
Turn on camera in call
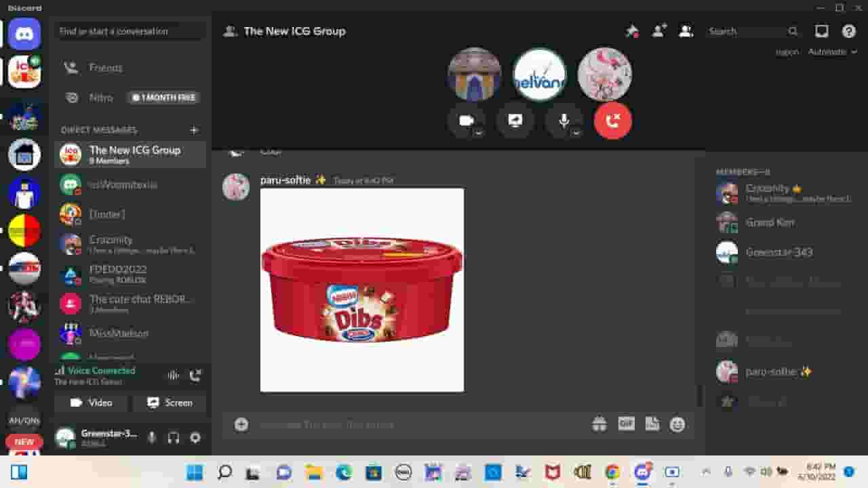(x=466, y=121)
